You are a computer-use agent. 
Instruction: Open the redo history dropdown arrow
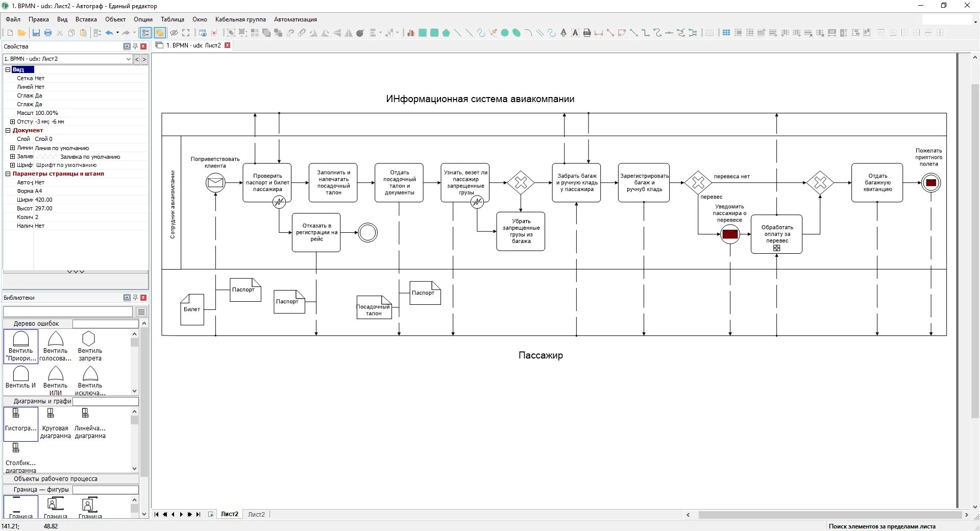coord(134,33)
